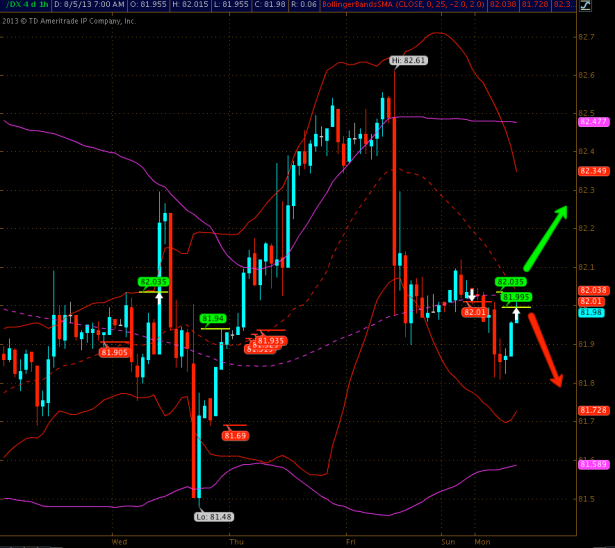
Task: Select the Hi: 82.61 price bubble
Action: (408, 61)
